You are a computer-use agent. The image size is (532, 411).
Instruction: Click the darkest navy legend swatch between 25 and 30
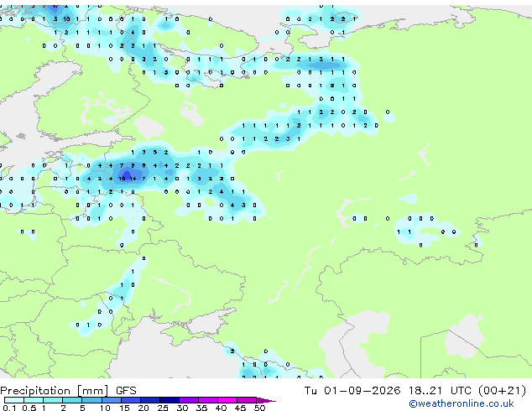[170, 400]
